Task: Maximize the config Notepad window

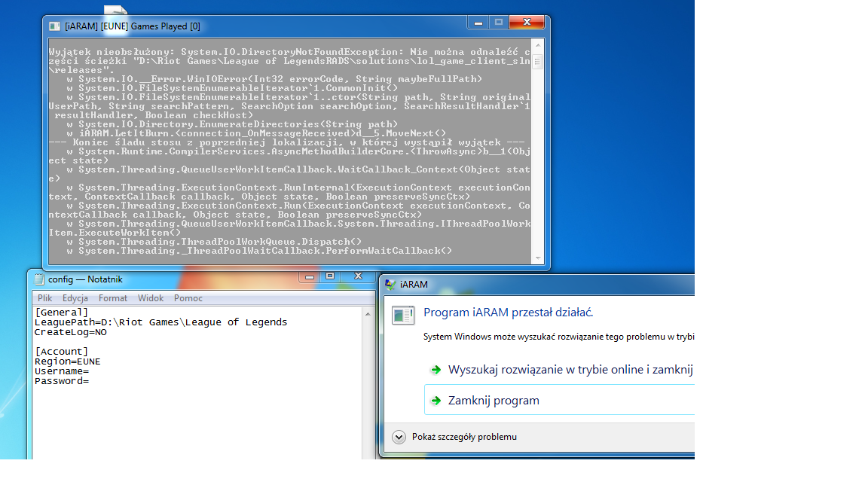Action: (x=330, y=276)
